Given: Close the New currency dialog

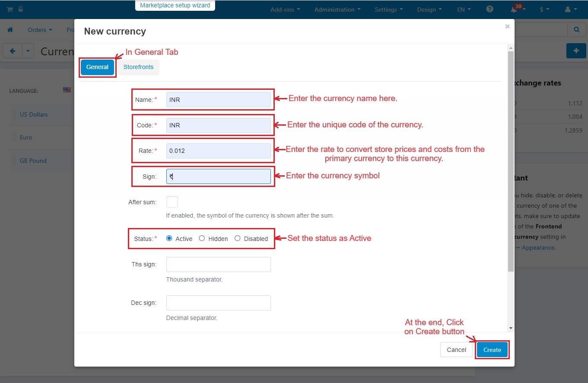Looking at the screenshot, I should [x=507, y=26].
